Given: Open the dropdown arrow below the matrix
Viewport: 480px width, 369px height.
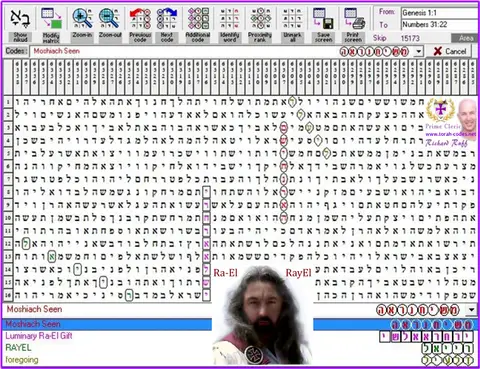Looking at the screenshot, I should [472, 310].
